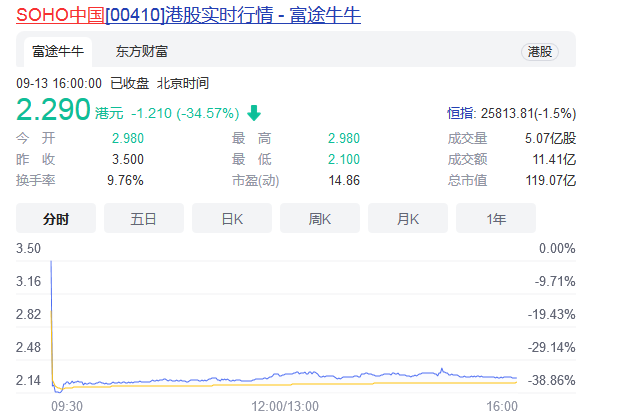This screenshot has width=628, height=418.
Task: Click the 2.48 price axis label
Action: [x=28, y=347]
